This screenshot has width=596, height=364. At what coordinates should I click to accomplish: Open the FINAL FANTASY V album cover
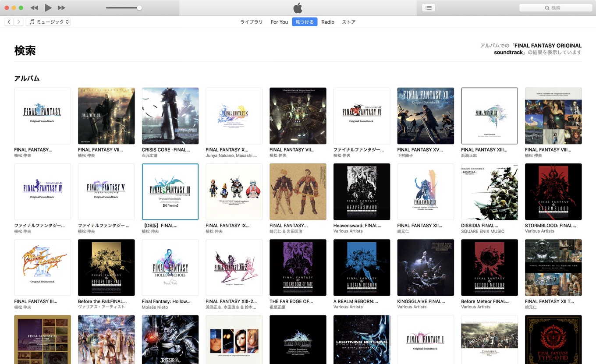(106, 192)
